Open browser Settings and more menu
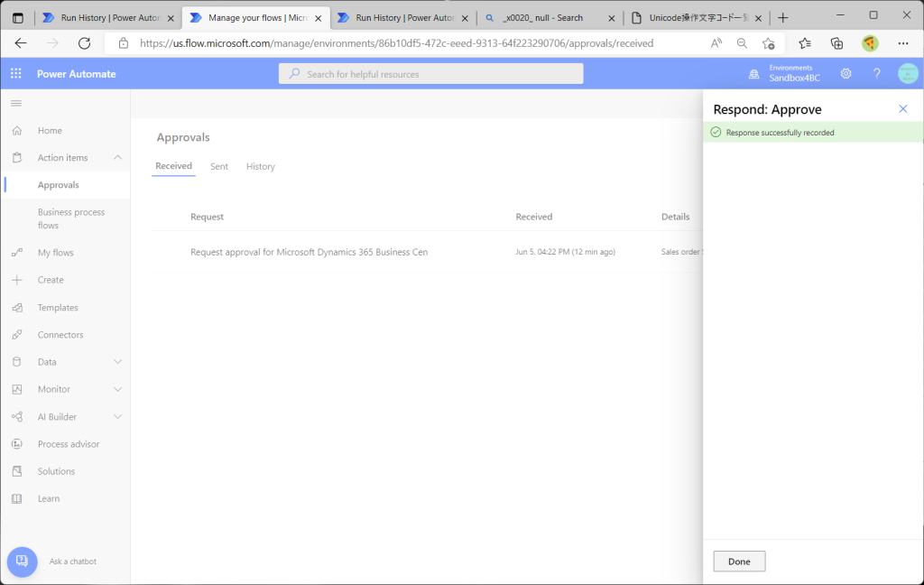The width and height of the screenshot is (924, 585). 902,43
